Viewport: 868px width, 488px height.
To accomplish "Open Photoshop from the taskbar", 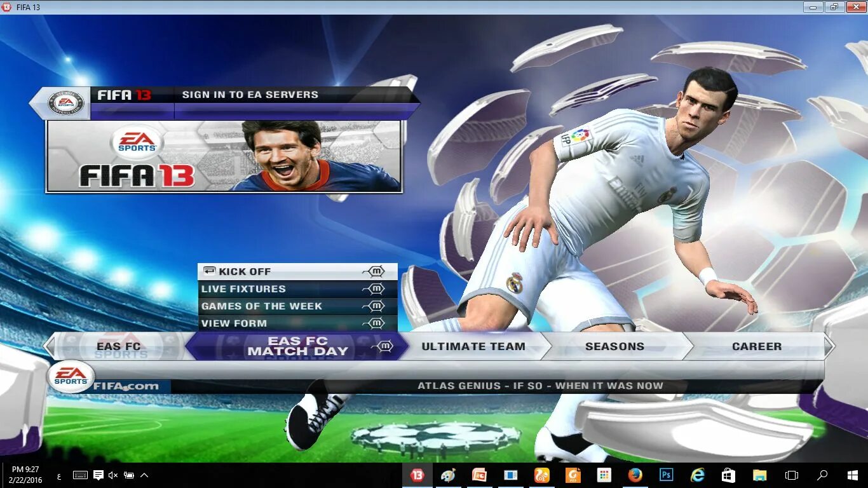I will click(666, 475).
